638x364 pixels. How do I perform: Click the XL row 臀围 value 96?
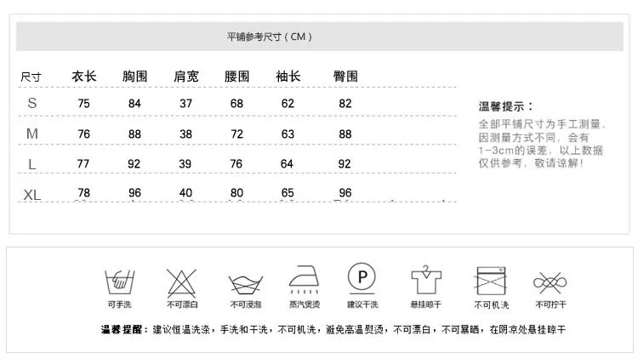tap(345, 193)
